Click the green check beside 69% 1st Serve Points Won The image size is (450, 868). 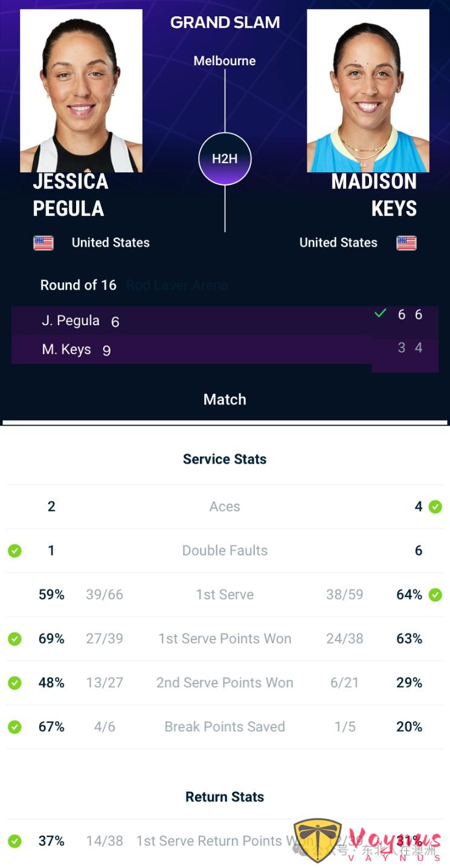pyautogui.click(x=14, y=639)
